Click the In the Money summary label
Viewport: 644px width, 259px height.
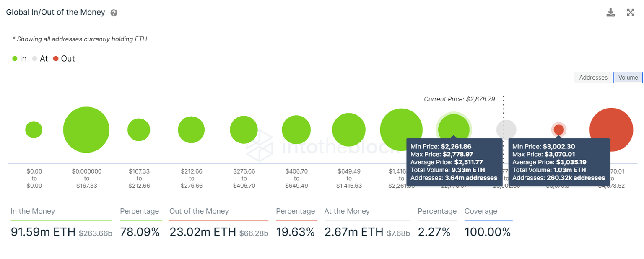click(x=33, y=211)
